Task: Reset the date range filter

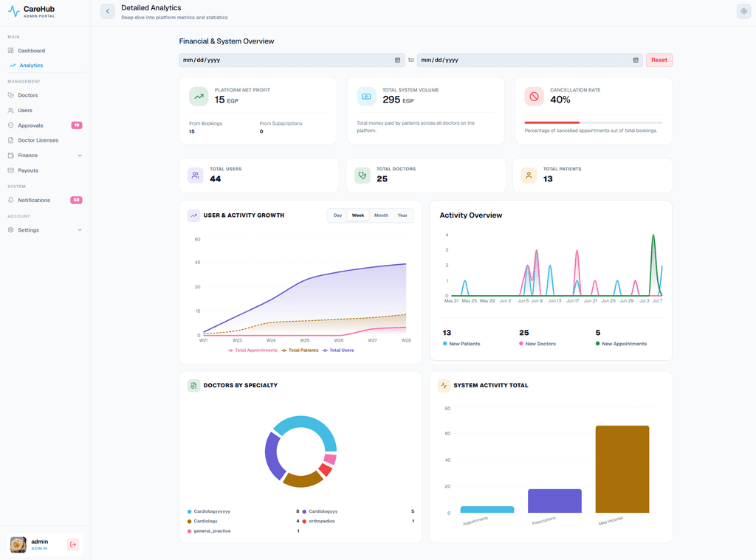Action: pyautogui.click(x=659, y=61)
